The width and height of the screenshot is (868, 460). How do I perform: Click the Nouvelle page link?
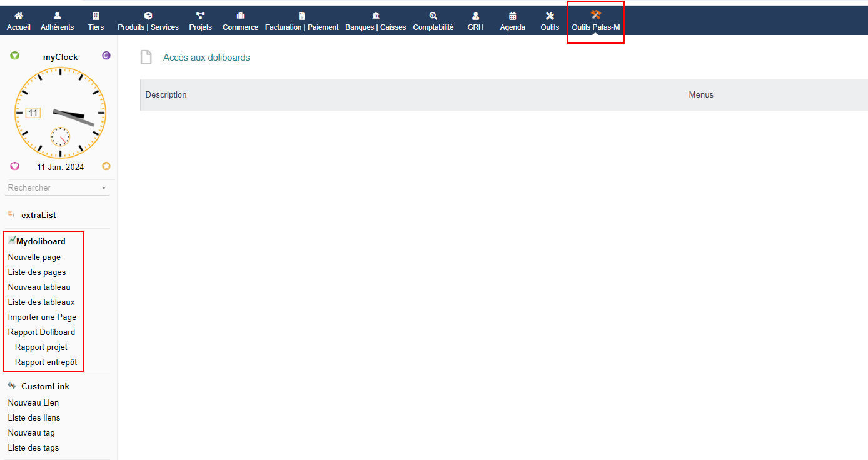point(34,257)
